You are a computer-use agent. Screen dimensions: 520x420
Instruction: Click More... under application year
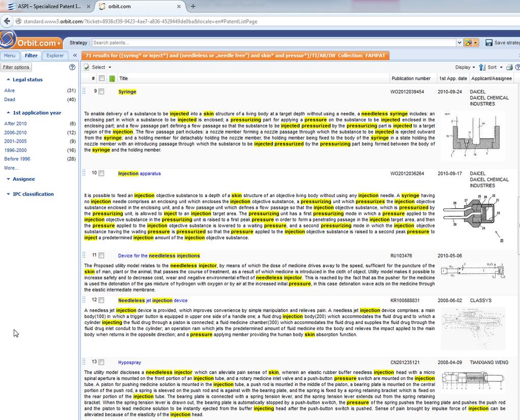tap(11, 168)
